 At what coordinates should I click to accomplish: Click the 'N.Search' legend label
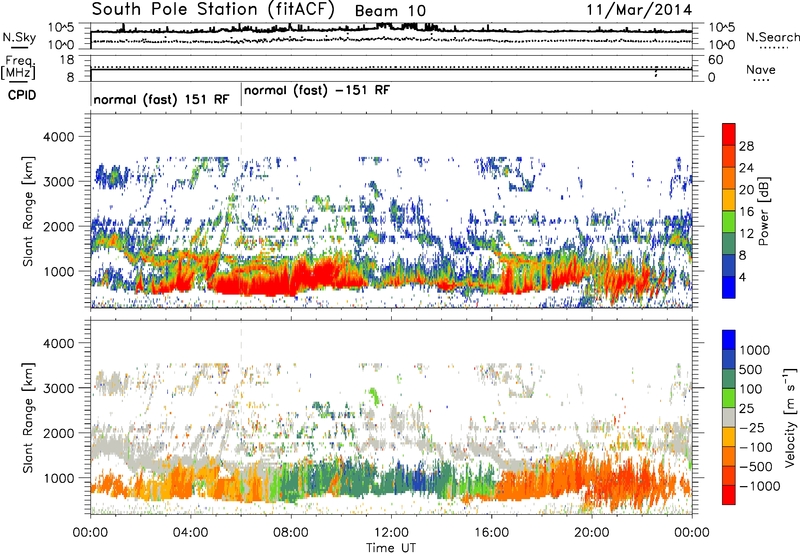pos(772,37)
